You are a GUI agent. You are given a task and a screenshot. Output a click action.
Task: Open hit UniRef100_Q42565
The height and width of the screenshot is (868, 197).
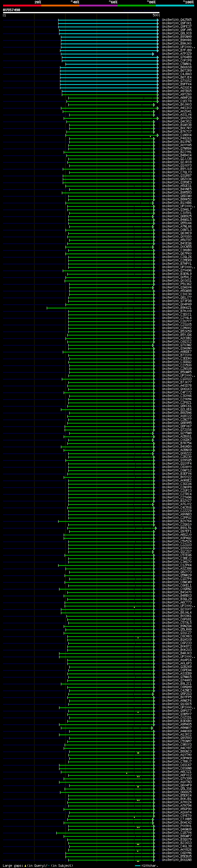pyautogui.click(x=176, y=20)
